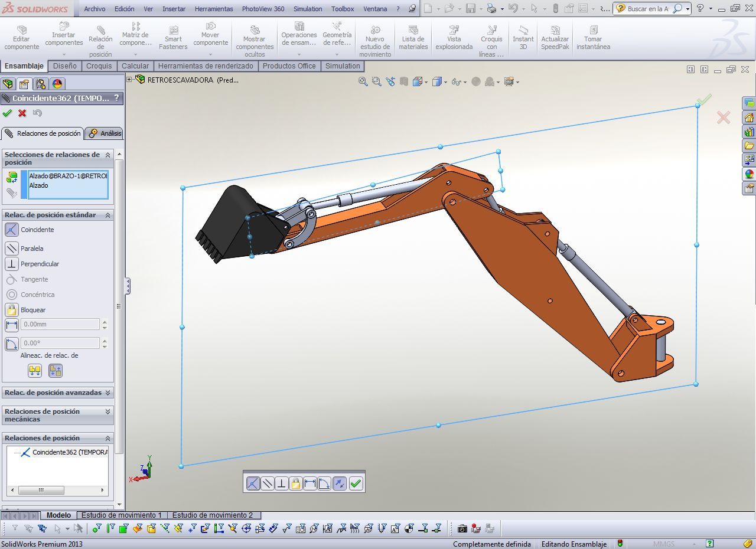Open the display style dropdown arrow
756x549 pixels.
pos(446,82)
